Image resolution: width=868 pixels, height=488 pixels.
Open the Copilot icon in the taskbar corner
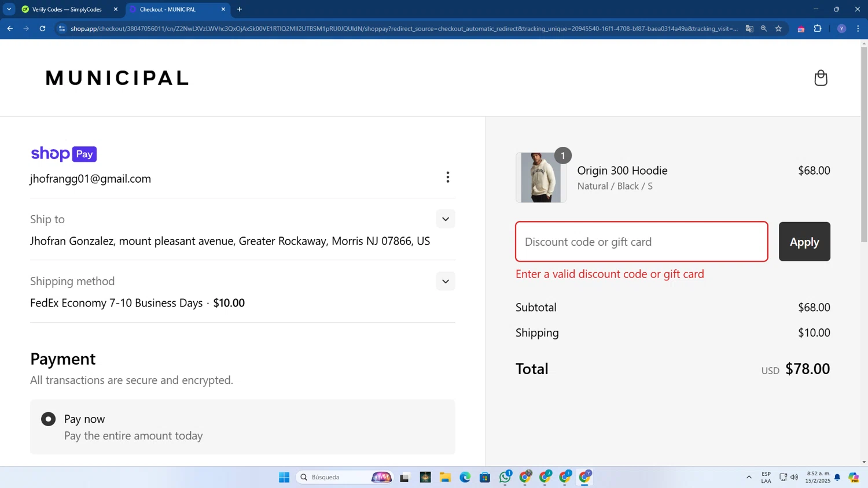[854, 477]
